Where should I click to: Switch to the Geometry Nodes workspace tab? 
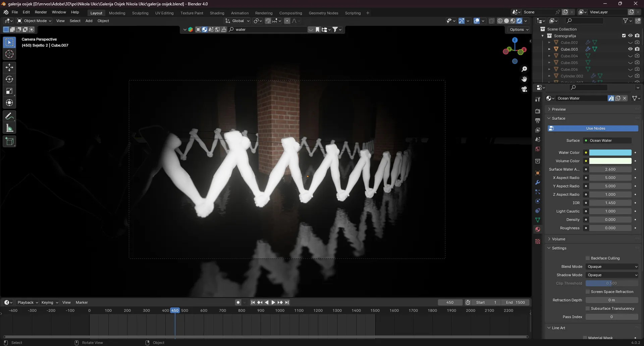(323, 13)
